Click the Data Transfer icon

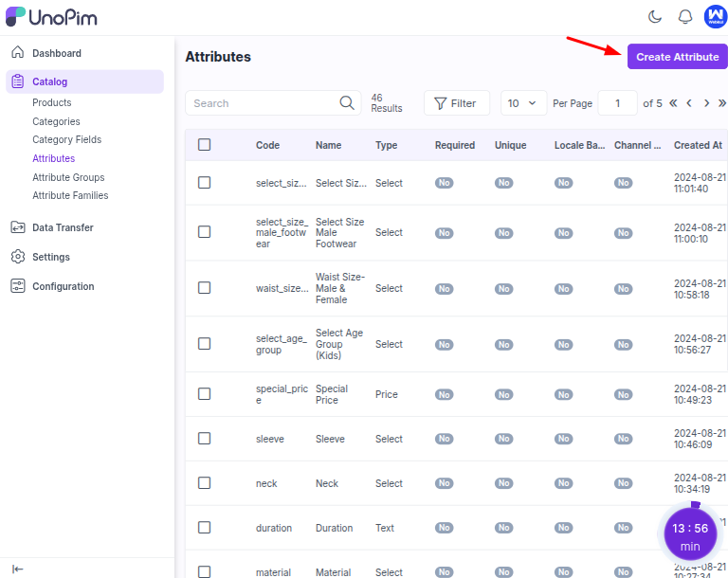[18, 227]
